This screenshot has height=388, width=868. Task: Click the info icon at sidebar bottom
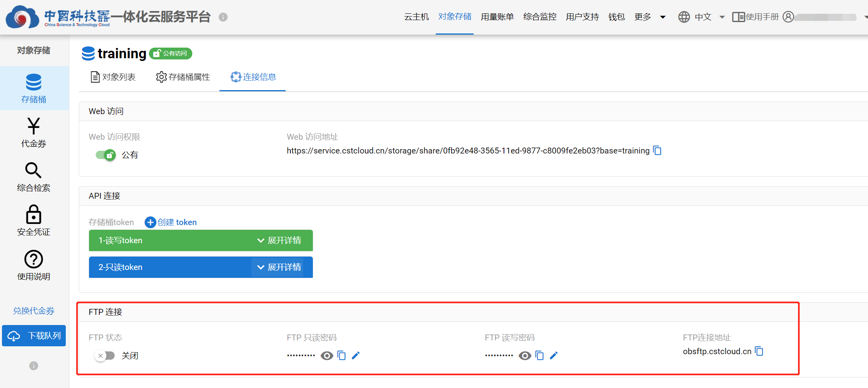click(x=34, y=366)
